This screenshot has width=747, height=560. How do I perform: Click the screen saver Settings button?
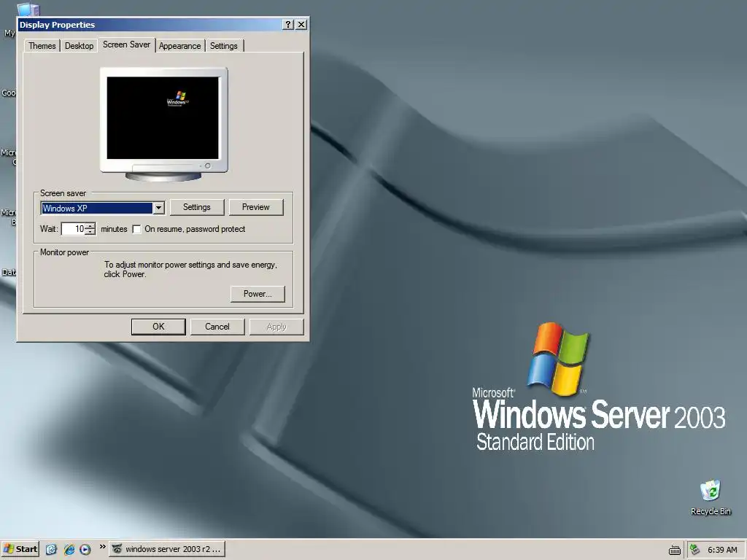pyautogui.click(x=197, y=207)
